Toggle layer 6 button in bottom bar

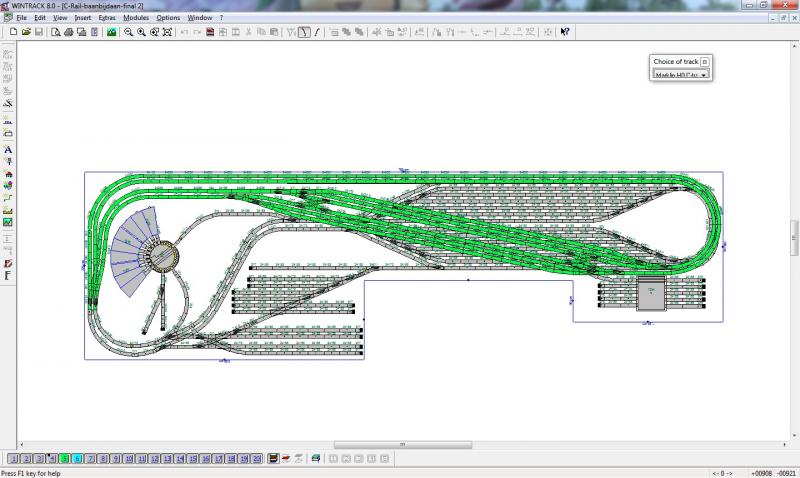click(x=77, y=458)
